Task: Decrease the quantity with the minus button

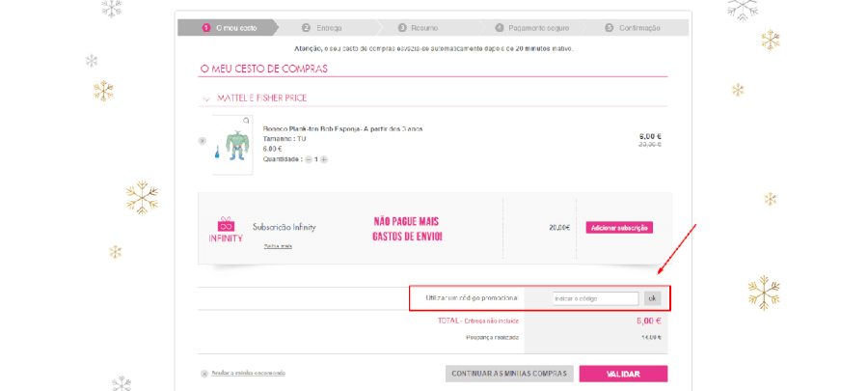Action: pyautogui.click(x=309, y=159)
